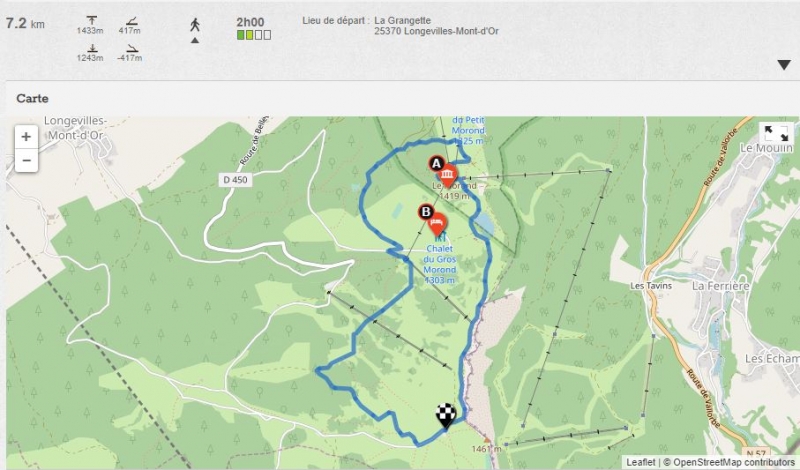Click small triangle under hiker icon

click(195, 40)
